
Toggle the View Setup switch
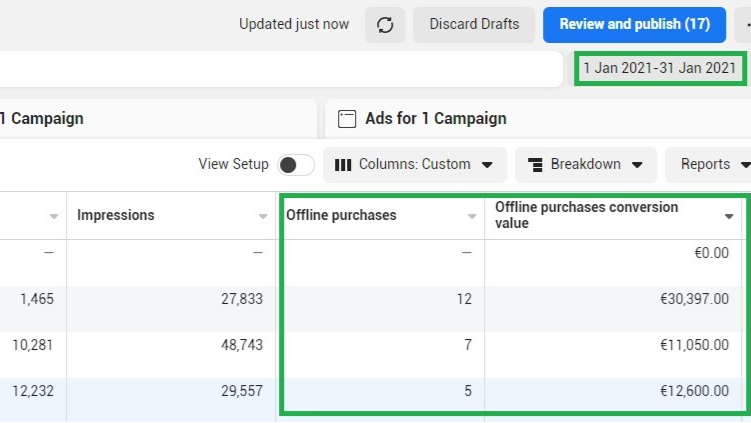[x=296, y=165]
